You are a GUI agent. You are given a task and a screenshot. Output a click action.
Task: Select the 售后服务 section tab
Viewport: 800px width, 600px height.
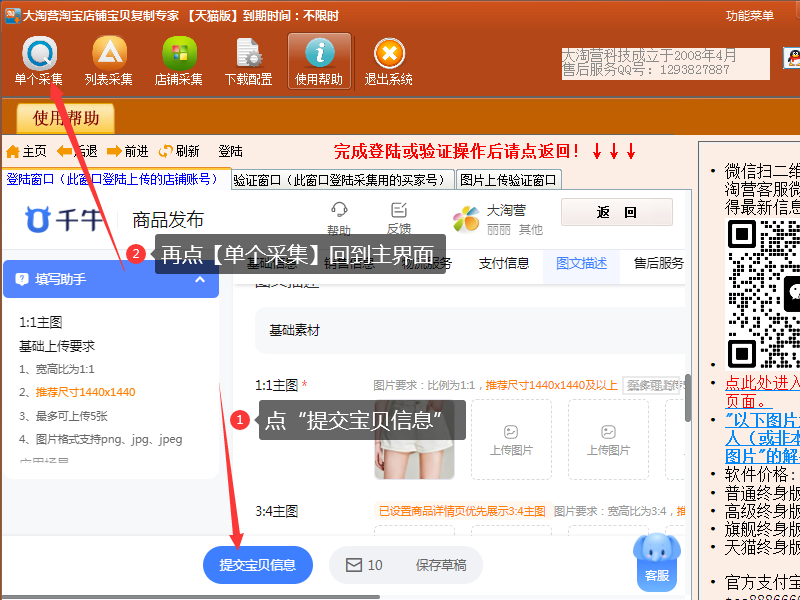tap(658, 264)
